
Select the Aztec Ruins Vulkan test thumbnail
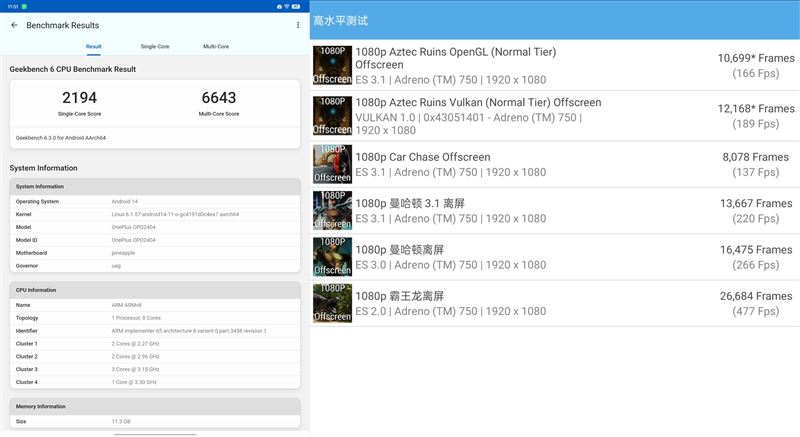332,116
